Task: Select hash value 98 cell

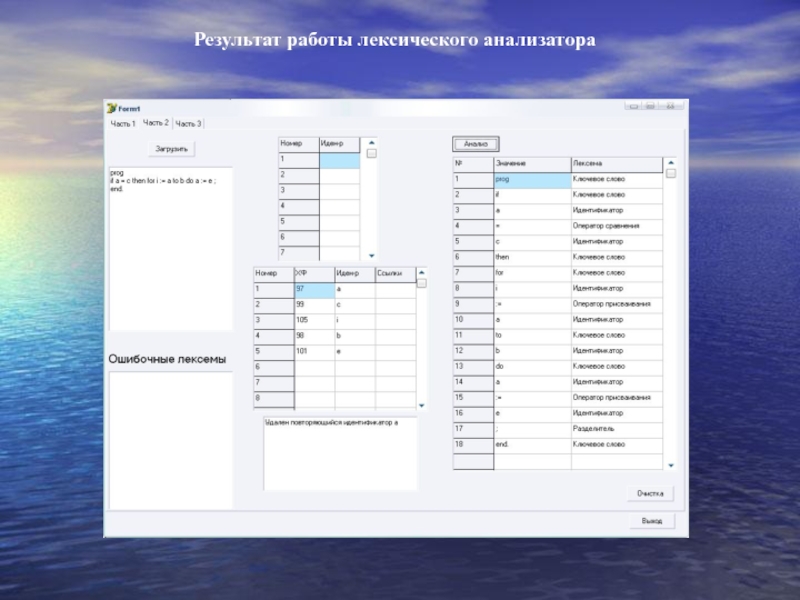Action: click(x=315, y=336)
